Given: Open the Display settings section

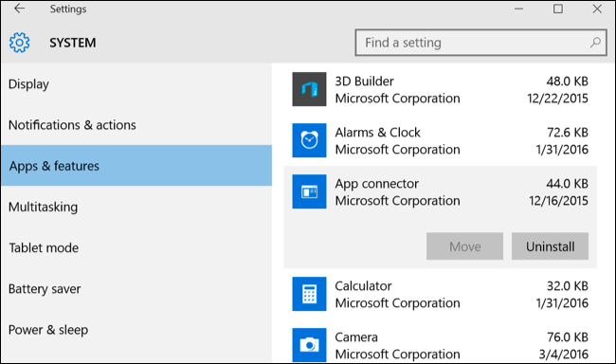Looking at the screenshot, I should point(136,83).
